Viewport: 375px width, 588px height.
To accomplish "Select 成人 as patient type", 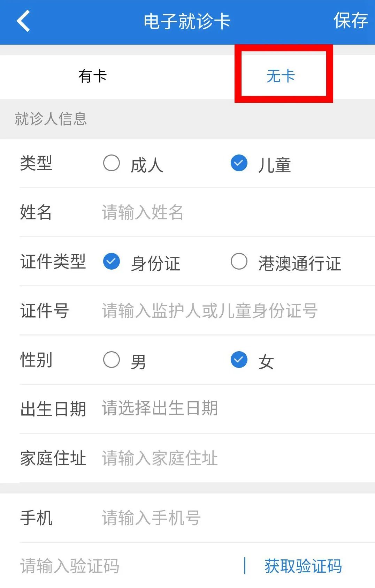I will pyautogui.click(x=112, y=163).
